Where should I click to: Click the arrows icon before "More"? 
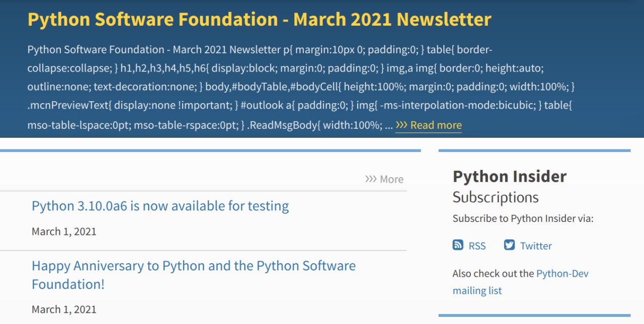(x=371, y=179)
